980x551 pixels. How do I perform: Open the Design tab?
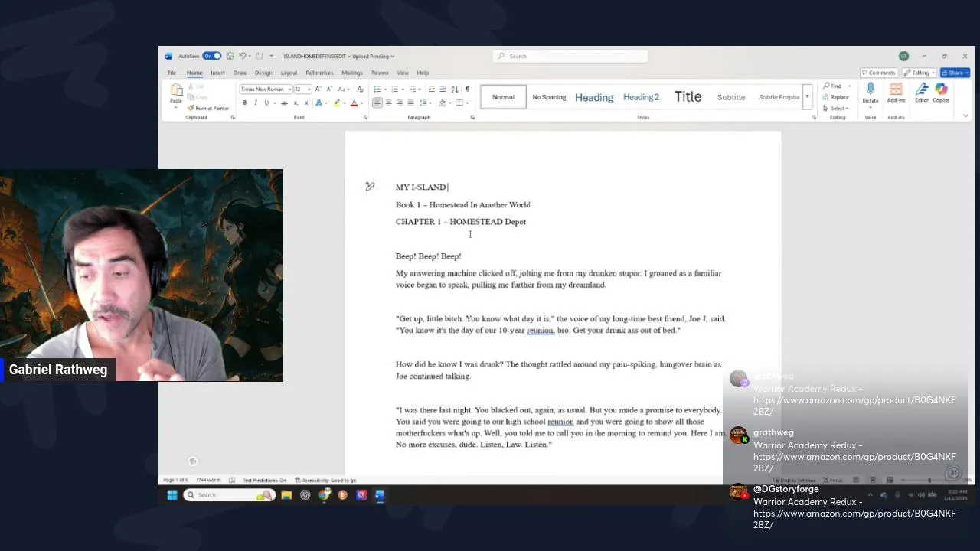[x=263, y=73]
